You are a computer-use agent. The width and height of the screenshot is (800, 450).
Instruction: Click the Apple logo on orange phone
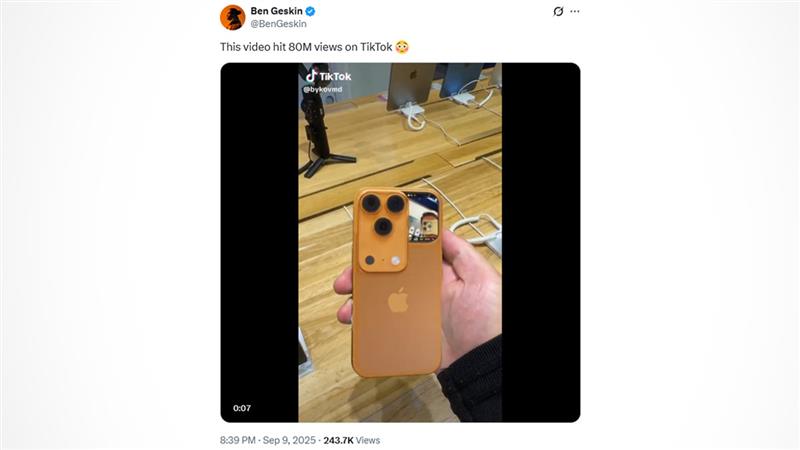[398, 300]
